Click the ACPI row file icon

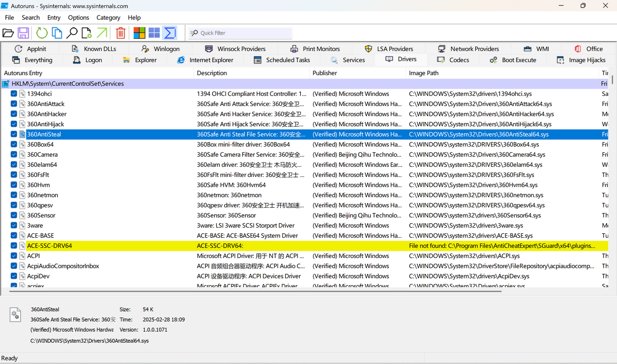click(22, 256)
